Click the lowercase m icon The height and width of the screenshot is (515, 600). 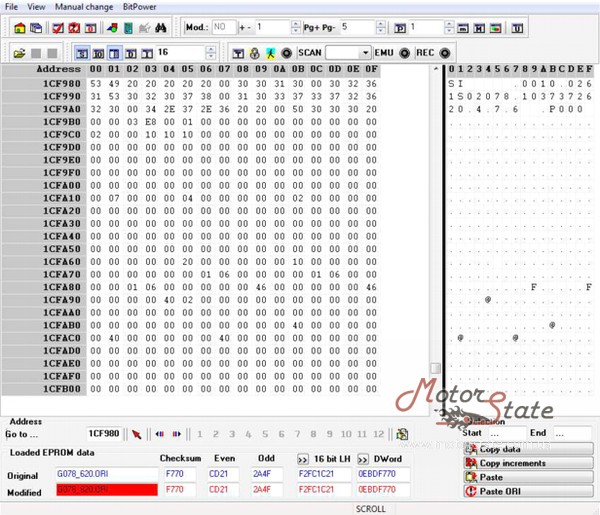click(463, 28)
